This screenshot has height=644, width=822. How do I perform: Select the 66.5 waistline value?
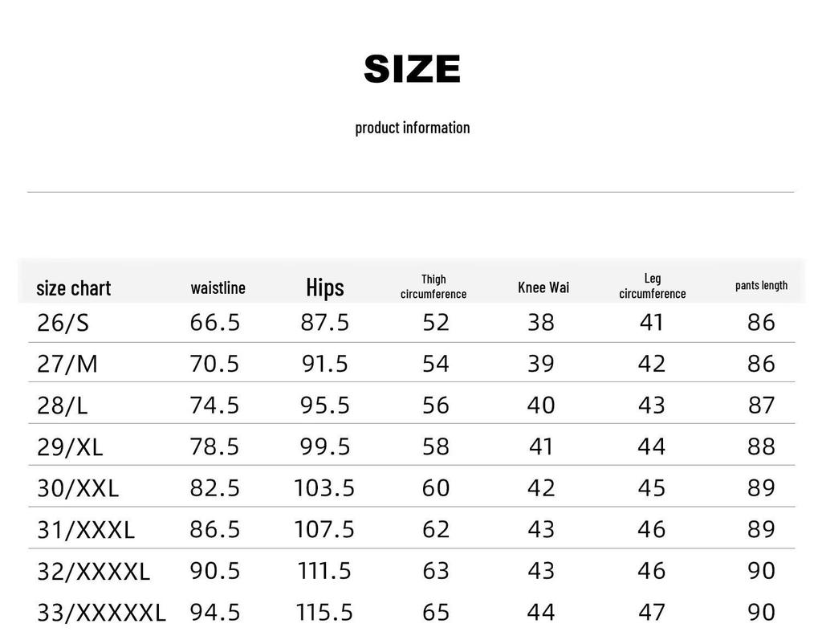tap(215, 323)
